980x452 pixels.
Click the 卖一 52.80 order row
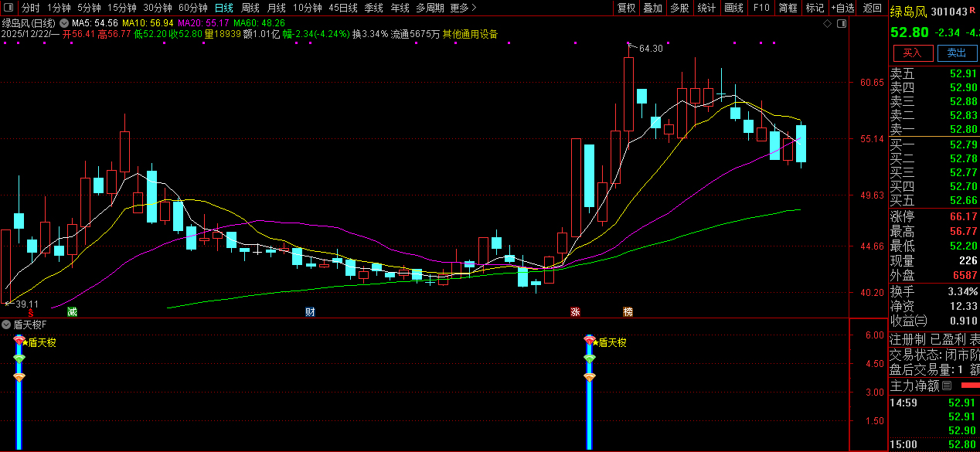click(934, 130)
